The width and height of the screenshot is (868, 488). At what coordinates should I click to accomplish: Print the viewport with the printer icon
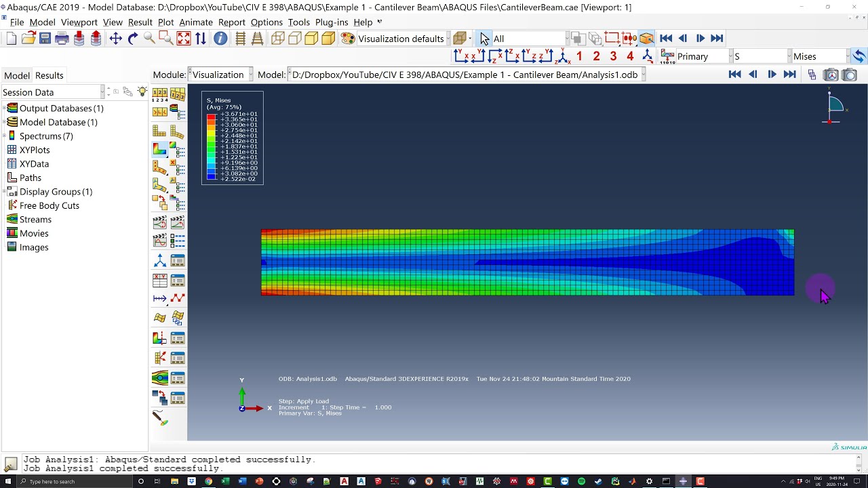pos(62,39)
